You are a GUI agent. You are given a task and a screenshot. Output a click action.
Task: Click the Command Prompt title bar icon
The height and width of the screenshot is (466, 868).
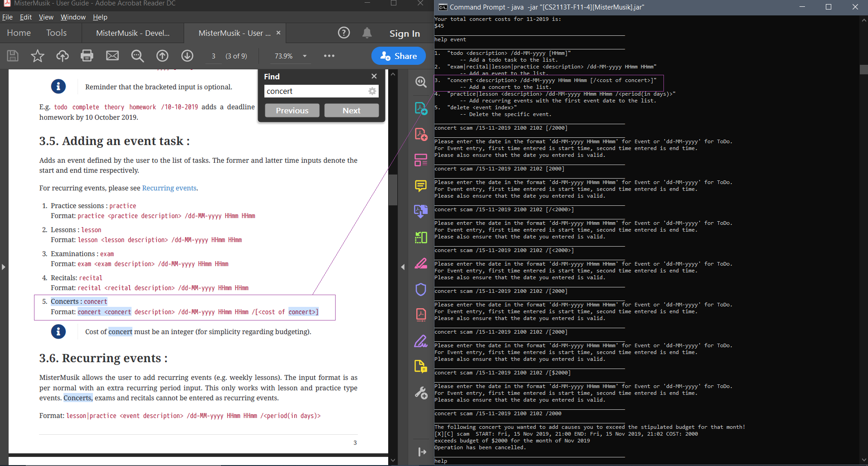(x=443, y=7)
